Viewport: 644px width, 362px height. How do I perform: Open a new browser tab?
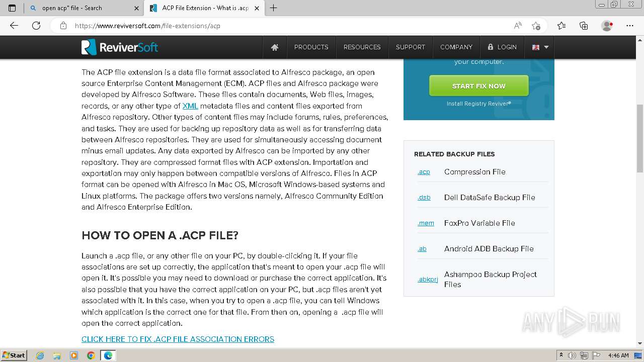coord(274,8)
